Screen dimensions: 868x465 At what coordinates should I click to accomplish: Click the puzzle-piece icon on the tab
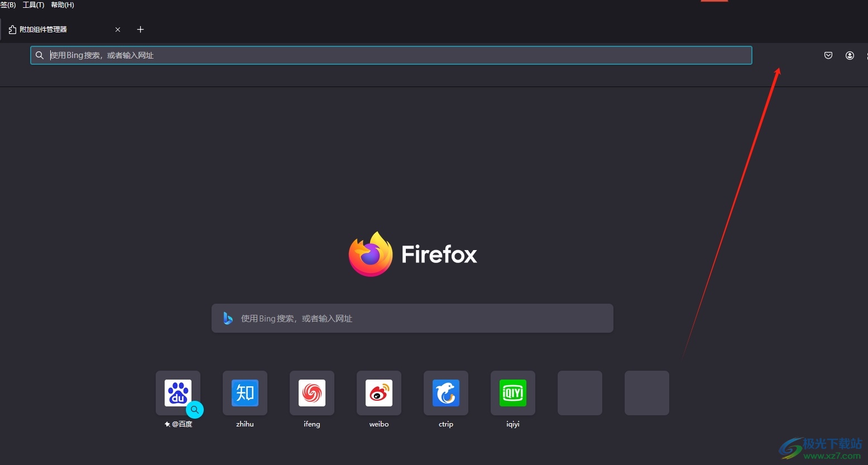point(12,30)
